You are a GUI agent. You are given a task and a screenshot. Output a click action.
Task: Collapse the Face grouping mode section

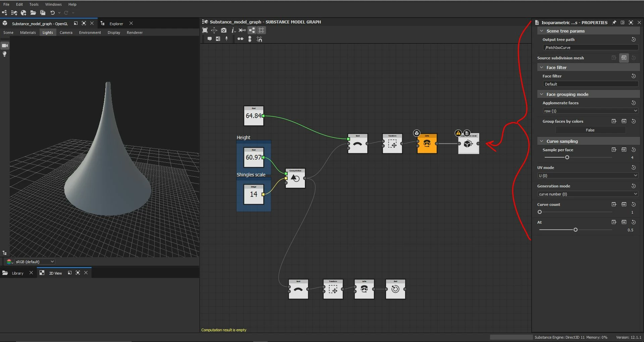point(541,94)
